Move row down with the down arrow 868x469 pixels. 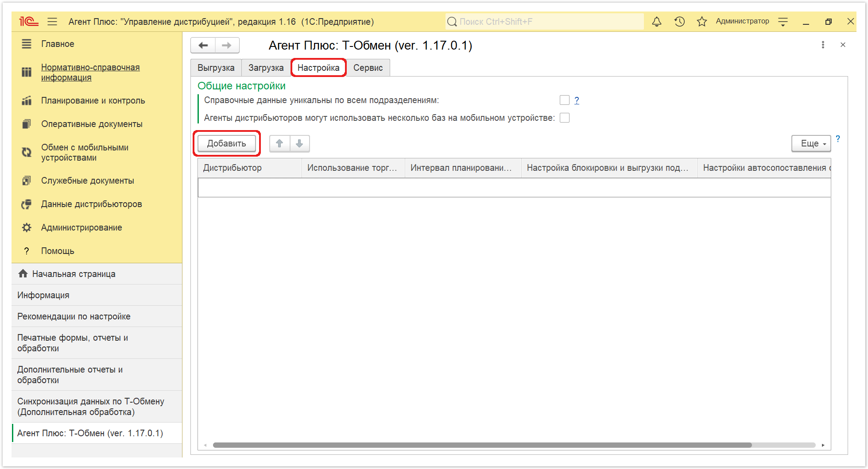point(299,143)
